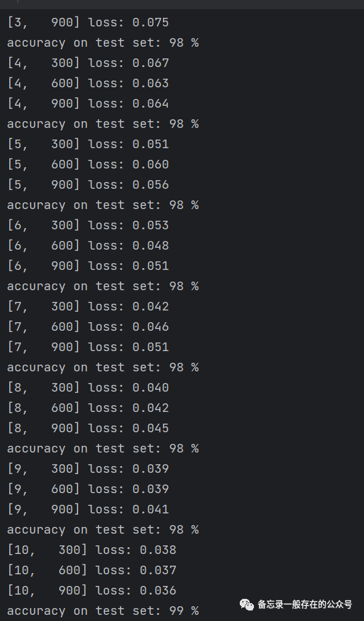Click the line with loss 0.075
The image size is (364, 621).
click(x=88, y=22)
